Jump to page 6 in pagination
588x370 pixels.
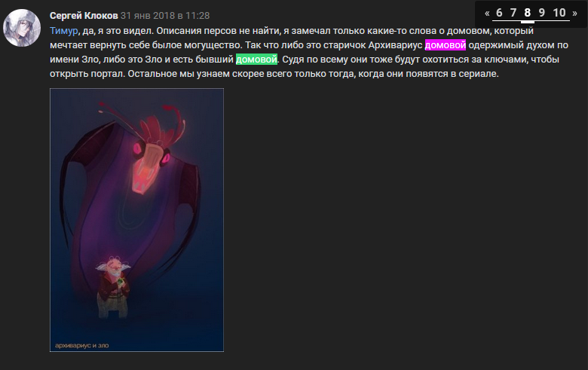[499, 13]
